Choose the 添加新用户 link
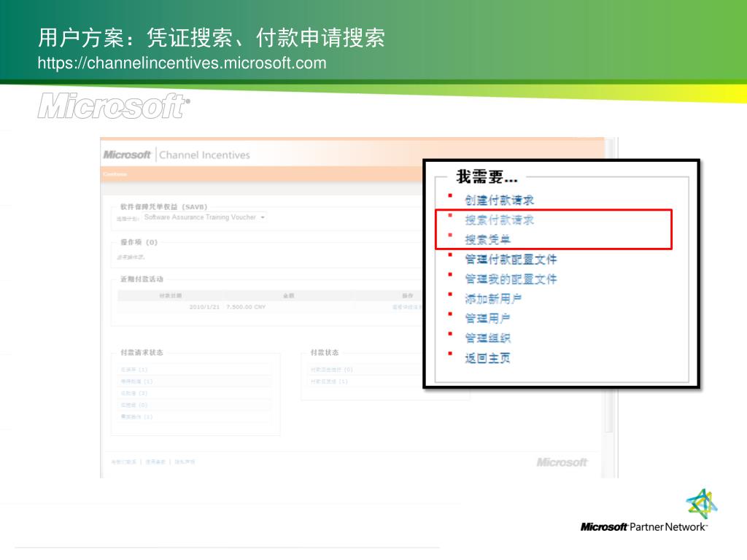Screen dimensions: 747x560 tap(493, 298)
